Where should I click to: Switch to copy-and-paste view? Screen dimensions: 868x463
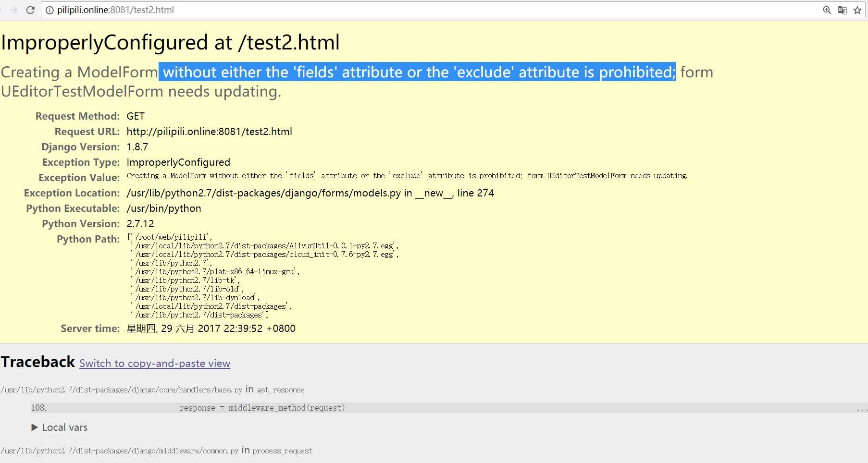coord(155,364)
